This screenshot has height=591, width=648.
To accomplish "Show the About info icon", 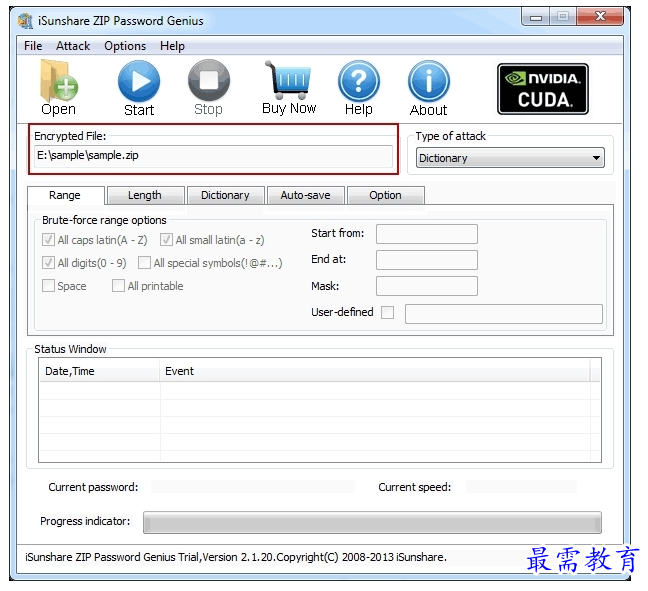I will point(429,88).
